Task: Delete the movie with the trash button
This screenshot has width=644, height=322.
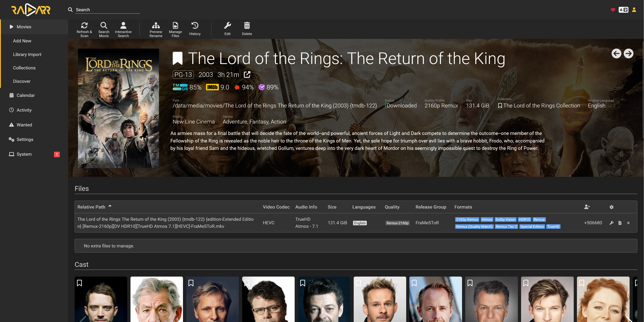Action: point(247,29)
